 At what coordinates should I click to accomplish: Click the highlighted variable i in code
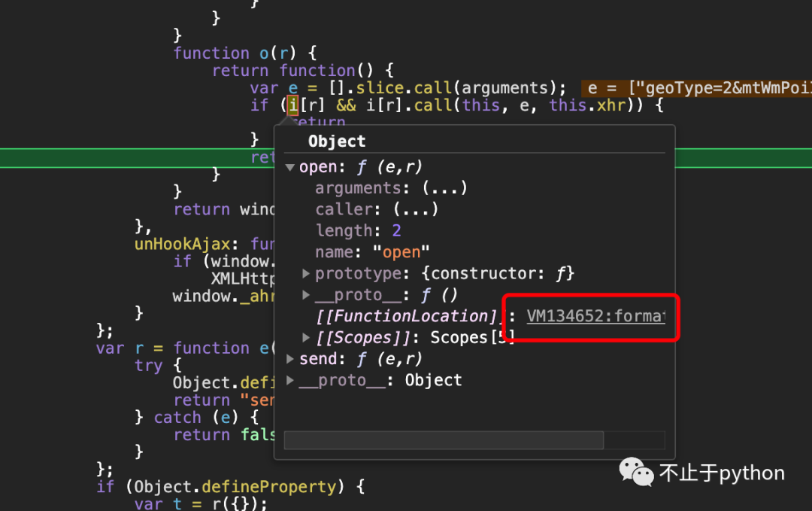tap(292, 105)
